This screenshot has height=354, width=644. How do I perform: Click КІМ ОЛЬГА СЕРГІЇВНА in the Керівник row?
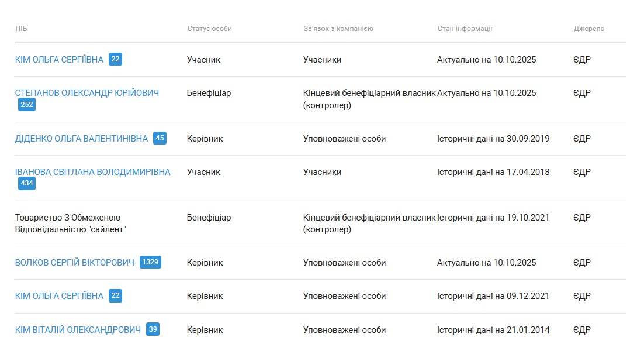(x=59, y=296)
